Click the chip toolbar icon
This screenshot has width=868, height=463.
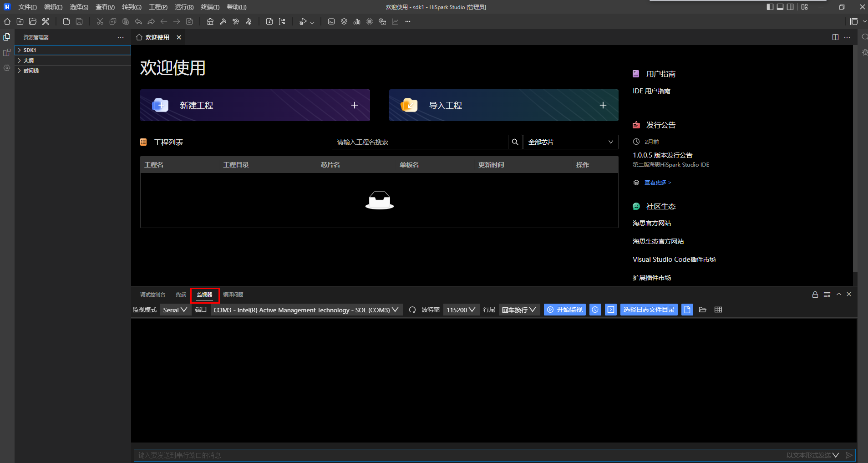(x=370, y=21)
